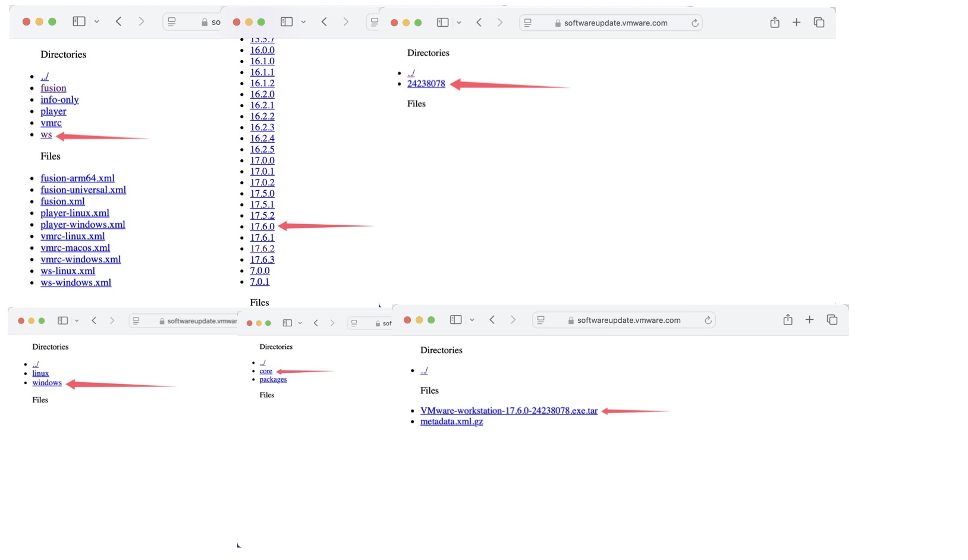The height and width of the screenshot is (560, 968).
Task: Open the info-only directory link
Action: click(x=59, y=100)
